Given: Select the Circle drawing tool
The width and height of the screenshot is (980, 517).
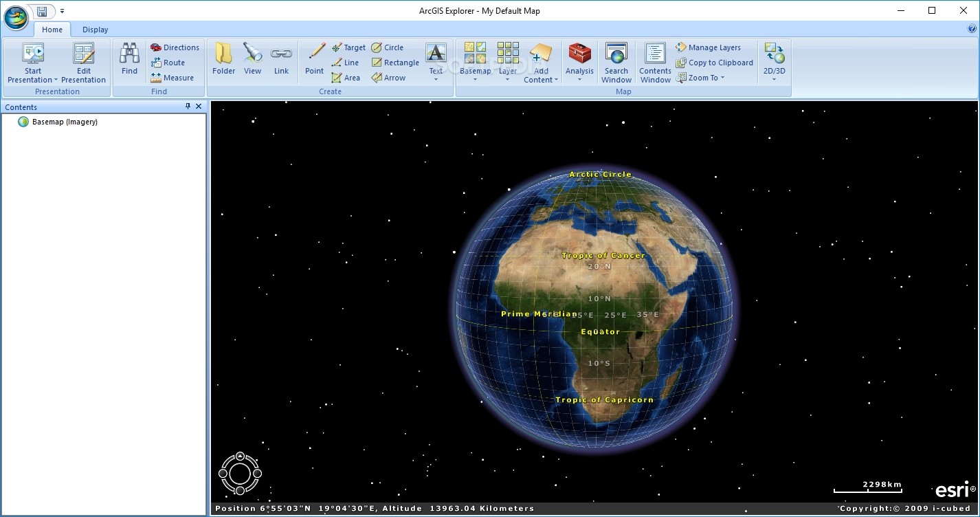Looking at the screenshot, I should click(388, 47).
